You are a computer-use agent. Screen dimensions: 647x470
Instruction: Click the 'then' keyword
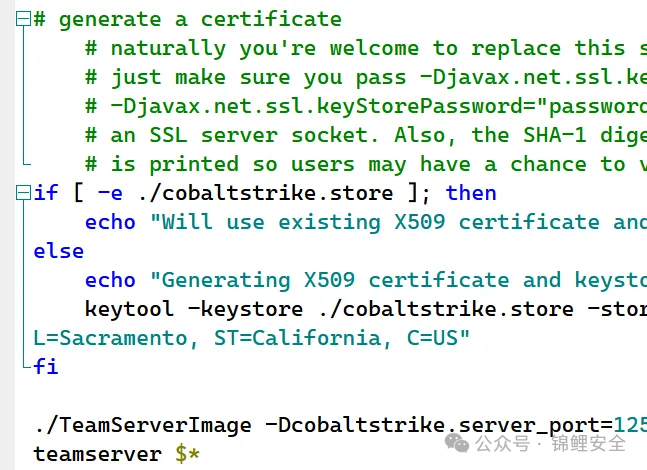tap(471, 193)
